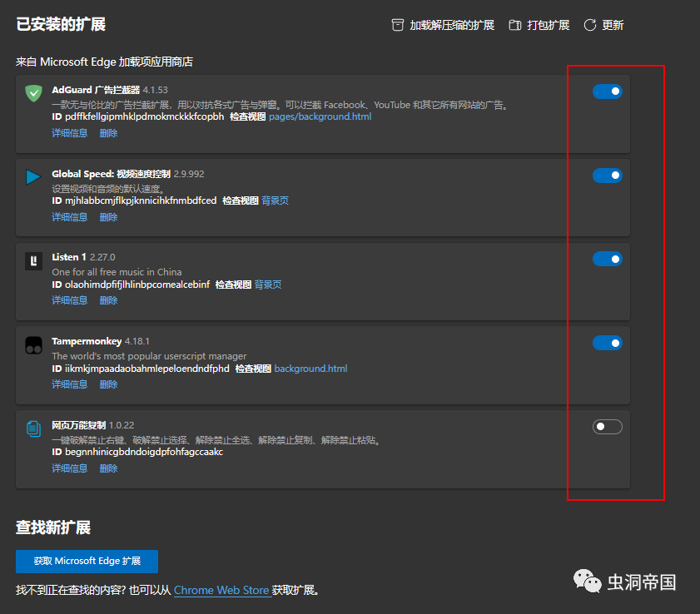Click the 已安装的扩展 heading
This screenshot has width=700, height=614.
click(61, 24)
